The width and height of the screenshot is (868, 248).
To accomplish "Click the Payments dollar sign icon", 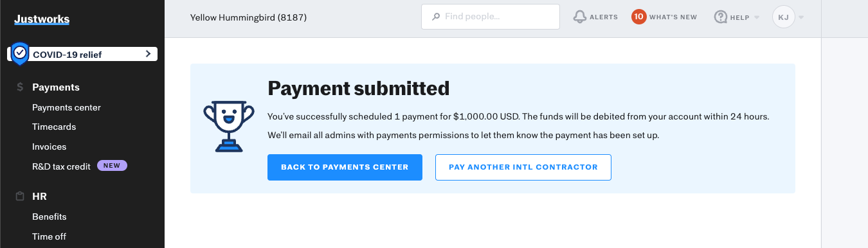I will tap(20, 87).
